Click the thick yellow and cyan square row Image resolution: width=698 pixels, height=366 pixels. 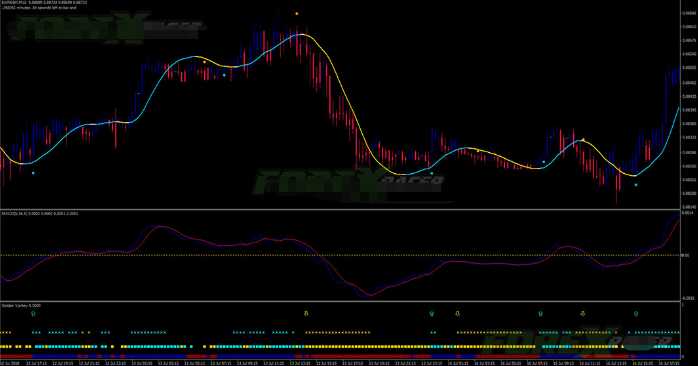(x=340, y=346)
